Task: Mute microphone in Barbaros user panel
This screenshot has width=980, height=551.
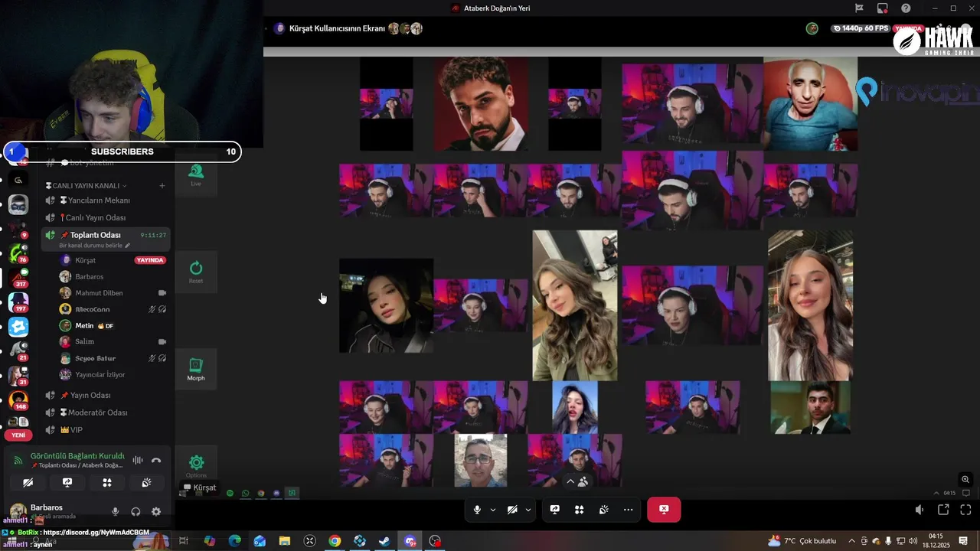Action: pyautogui.click(x=116, y=512)
